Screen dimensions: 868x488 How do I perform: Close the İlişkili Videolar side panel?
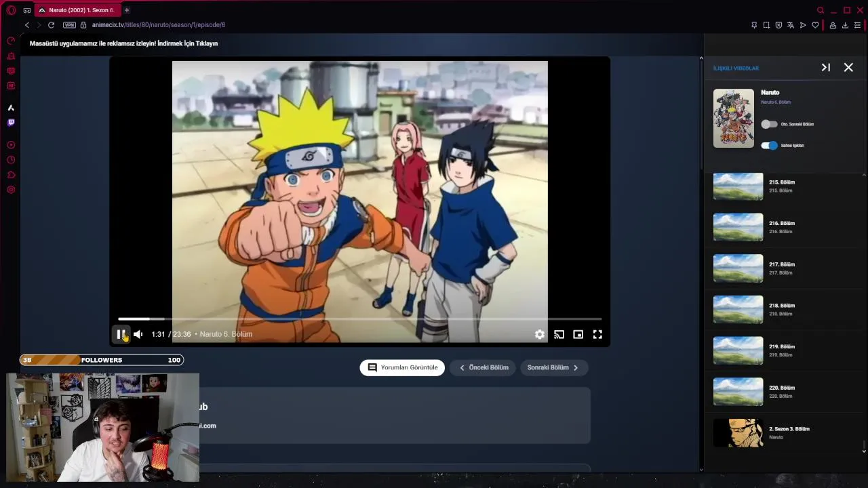tap(848, 68)
